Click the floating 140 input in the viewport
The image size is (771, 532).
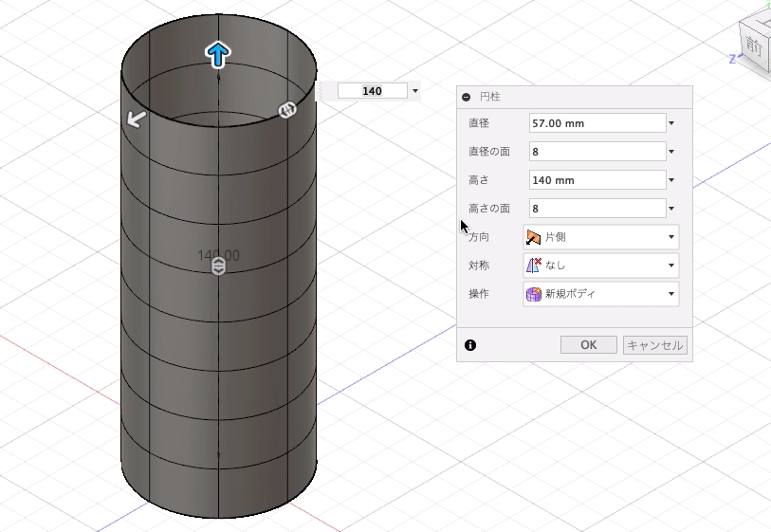point(373,91)
